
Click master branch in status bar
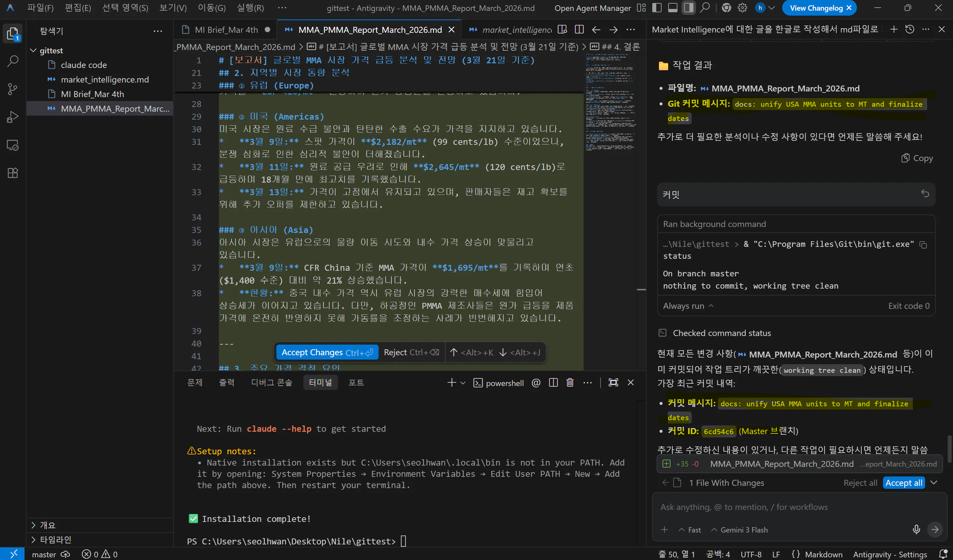[x=44, y=554]
